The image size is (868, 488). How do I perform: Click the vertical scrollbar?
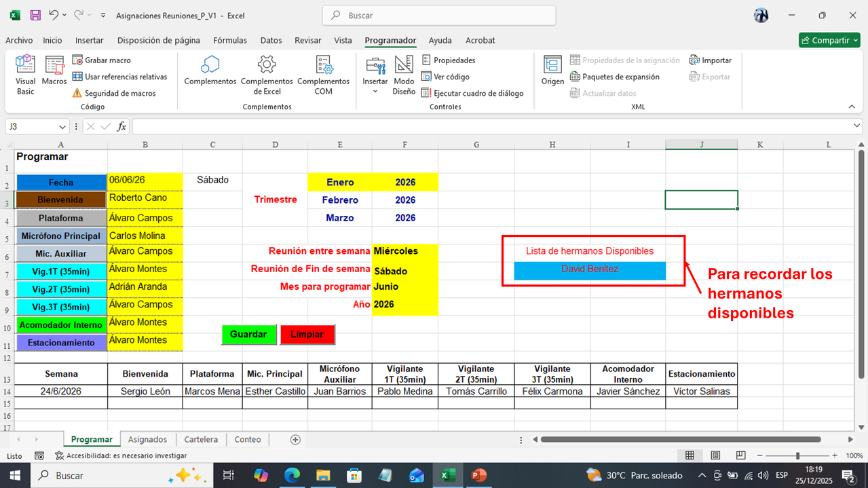(863, 264)
